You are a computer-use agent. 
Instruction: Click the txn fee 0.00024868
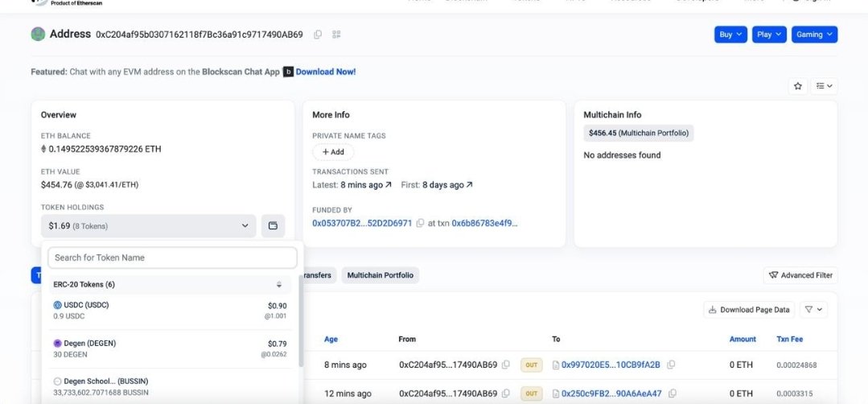pyautogui.click(x=796, y=365)
